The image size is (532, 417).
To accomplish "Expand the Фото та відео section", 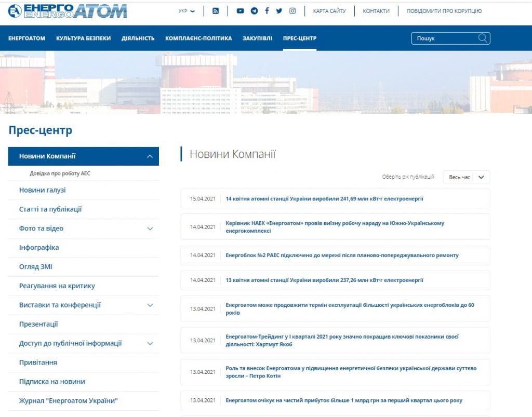I will point(150,228).
